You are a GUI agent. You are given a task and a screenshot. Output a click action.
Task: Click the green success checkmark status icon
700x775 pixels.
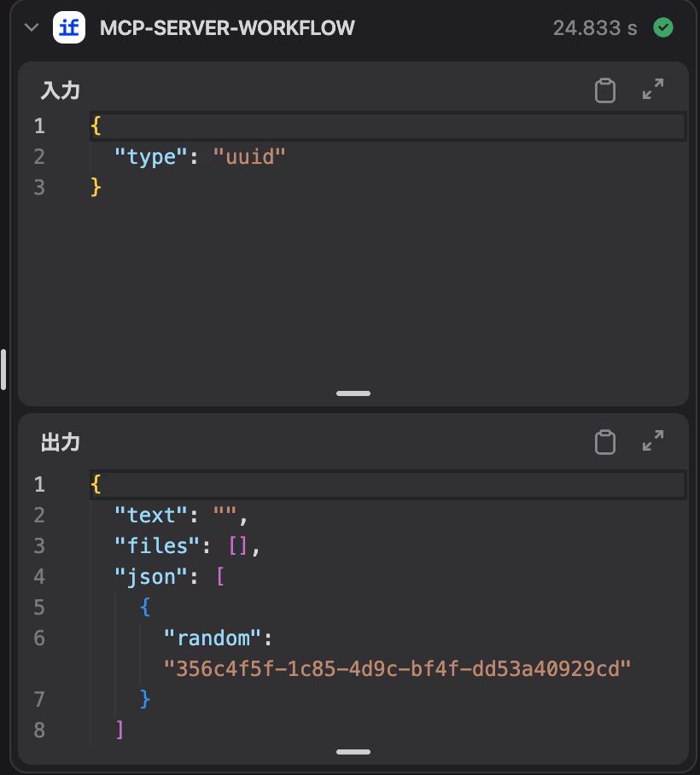pyautogui.click(x=662, y=27)
